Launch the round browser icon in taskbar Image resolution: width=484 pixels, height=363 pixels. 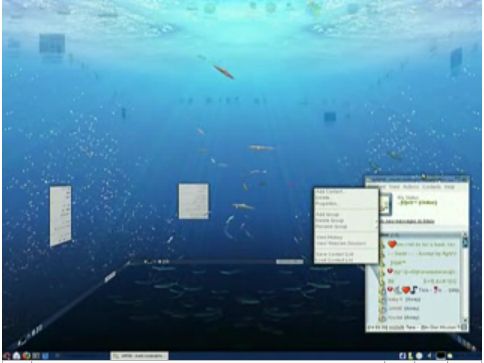(x=26, y=356)
